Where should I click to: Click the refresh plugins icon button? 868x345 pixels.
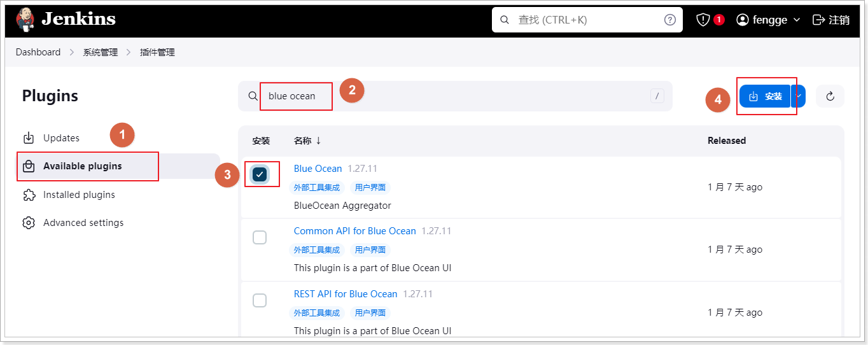point(830,96)
